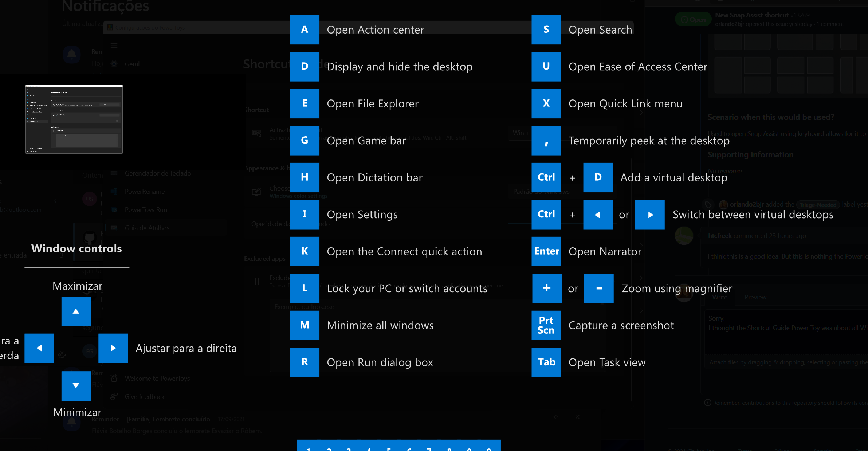Select the Prt Scn capture screenshot key

(546, 325)
